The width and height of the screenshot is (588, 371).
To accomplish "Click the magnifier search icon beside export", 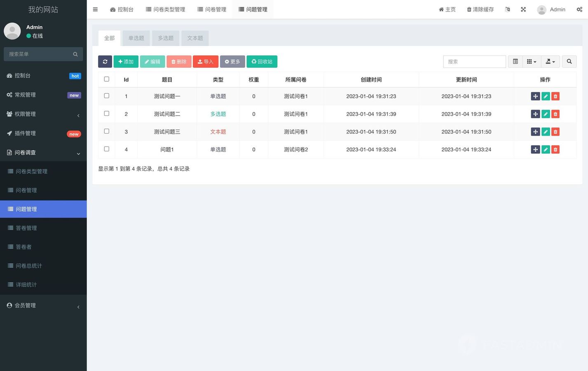I will pyautogui.click(x=569, y=61).
